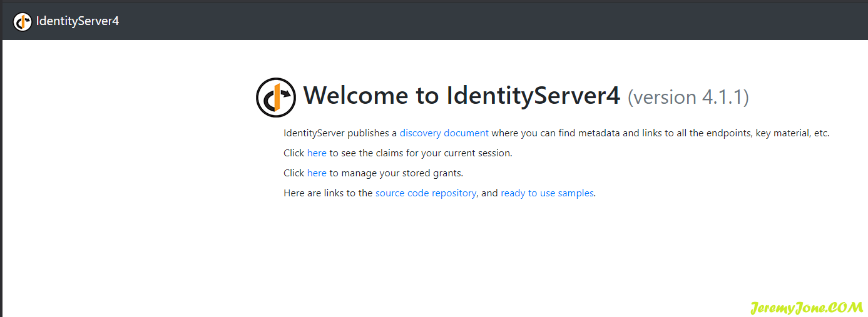Open the source code repository link
The width and height of the screenshot is (868, 317).
[426, 193]
